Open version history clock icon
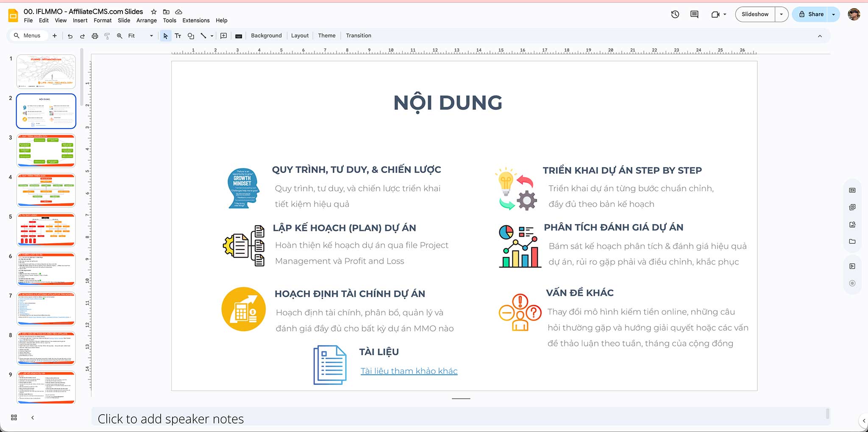The width and height of the screenshot is (868, 432). [675, 14]
